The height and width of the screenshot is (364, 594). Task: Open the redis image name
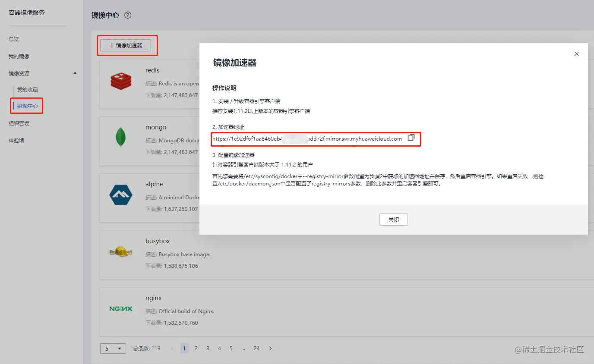(x=152, y=70)
